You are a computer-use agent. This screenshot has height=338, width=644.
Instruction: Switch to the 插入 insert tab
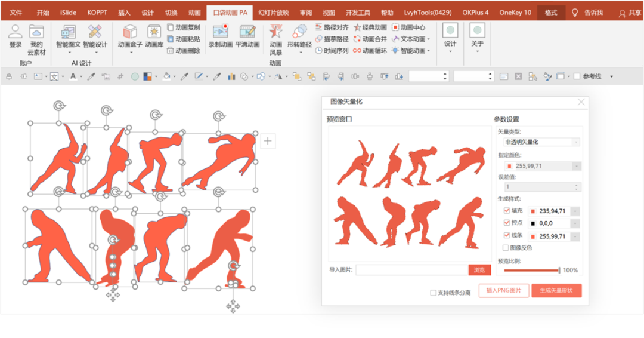click(124, 13)
